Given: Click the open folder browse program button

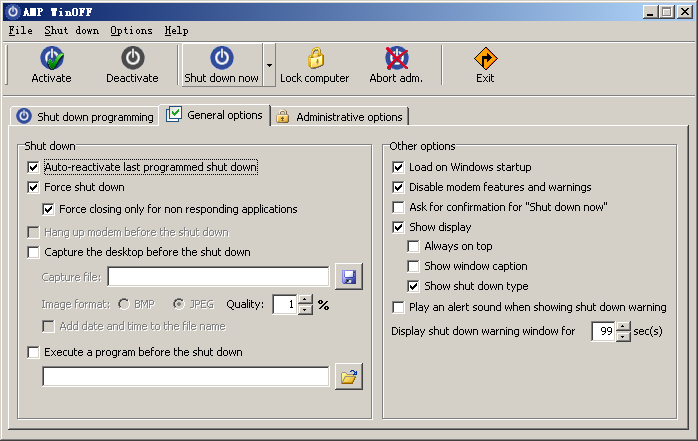Looking at the screenshot, I should (x=349, y=377).
